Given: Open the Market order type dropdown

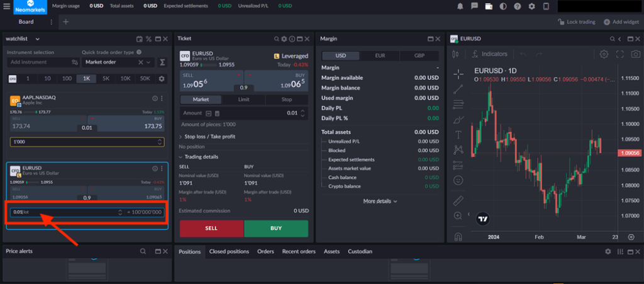Looking at the screenshot, I should coord(119,62).
